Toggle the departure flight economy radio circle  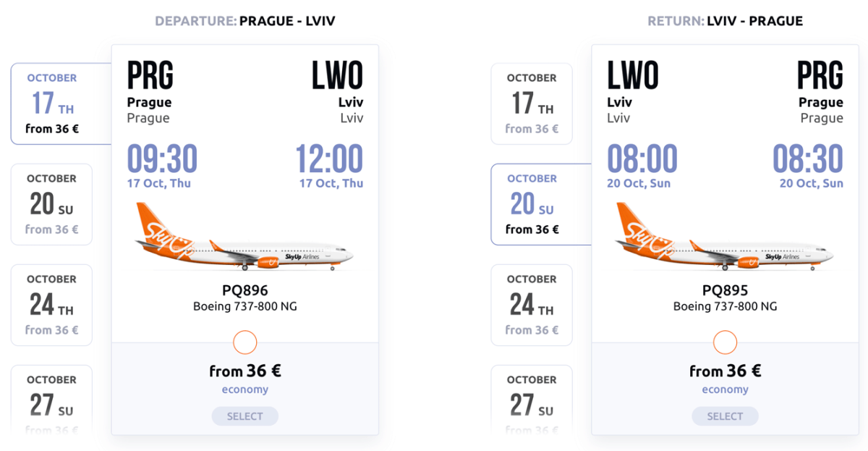tap(245, 342)
